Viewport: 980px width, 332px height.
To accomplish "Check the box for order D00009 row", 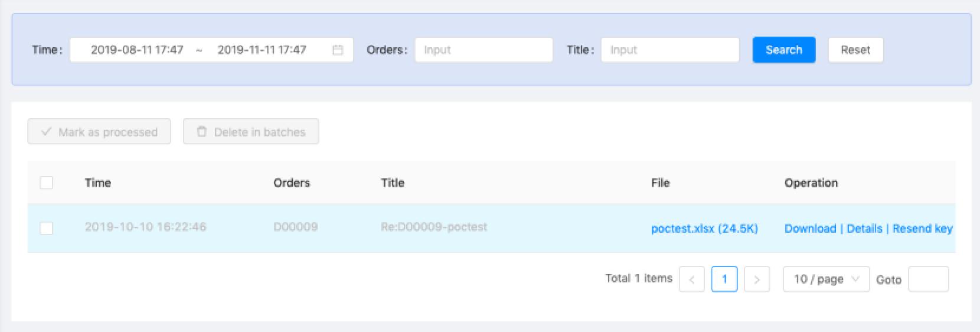I will (47, 228).
